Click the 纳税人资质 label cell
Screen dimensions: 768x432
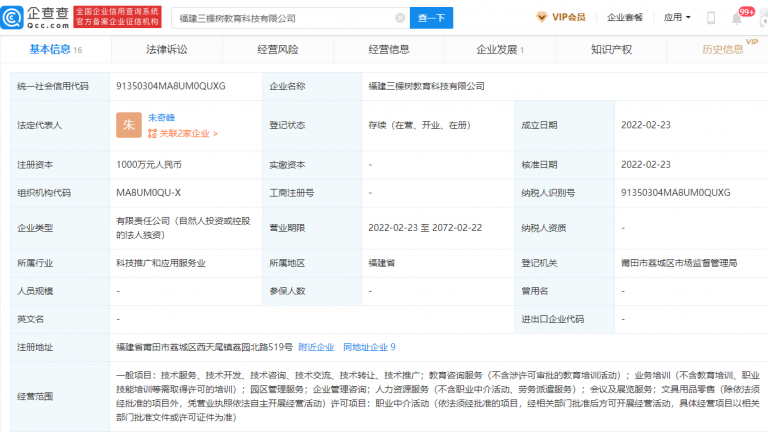(x=564, y=228)
